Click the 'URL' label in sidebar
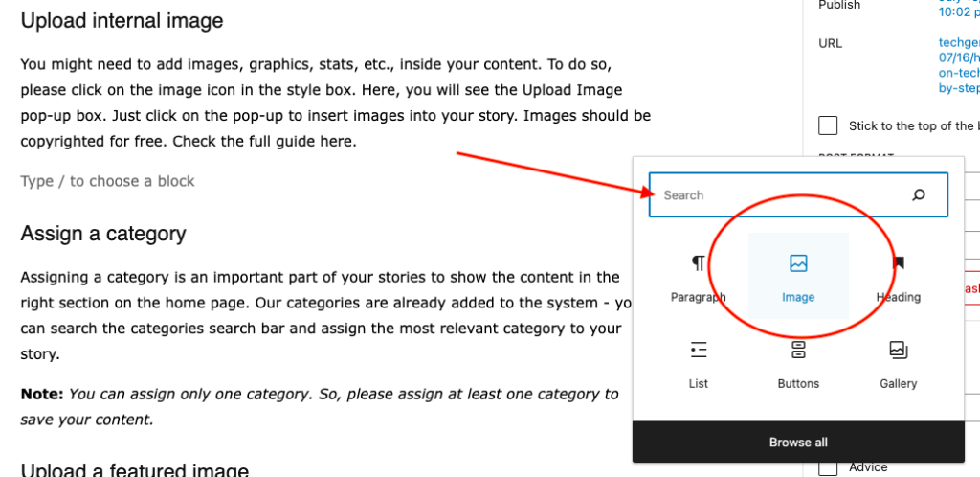 click(830, 43)
